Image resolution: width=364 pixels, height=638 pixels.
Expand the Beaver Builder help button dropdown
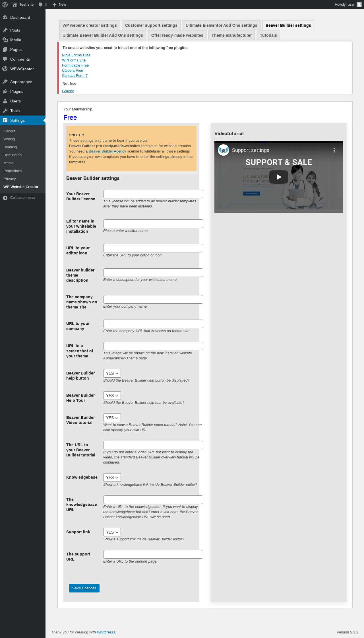pyautogui.click(x=112, y=373)
